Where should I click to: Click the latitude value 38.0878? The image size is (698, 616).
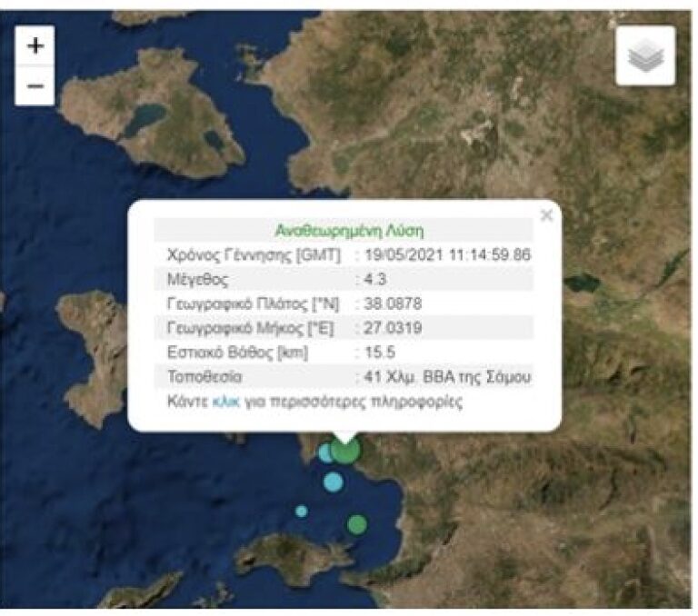pos(393,304)
